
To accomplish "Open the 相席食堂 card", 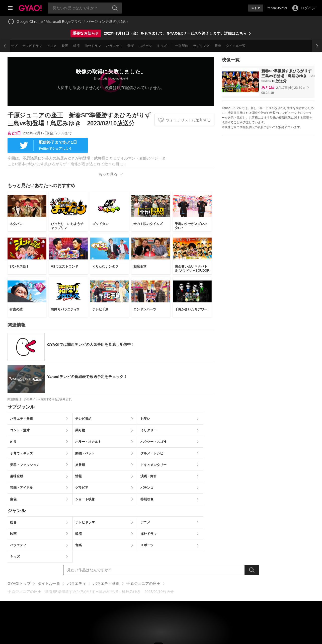I will pos(151,254).
